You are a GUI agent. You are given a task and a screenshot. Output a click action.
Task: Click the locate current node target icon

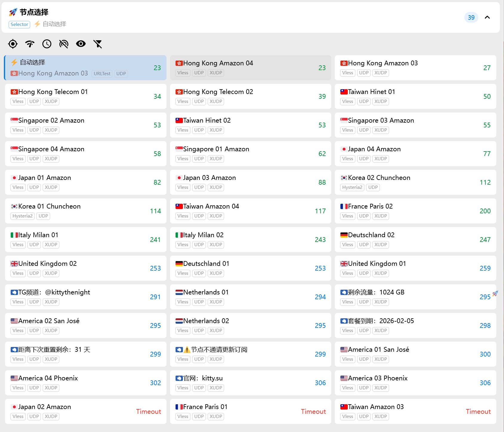pyautogui.click(x=13, y=44)
